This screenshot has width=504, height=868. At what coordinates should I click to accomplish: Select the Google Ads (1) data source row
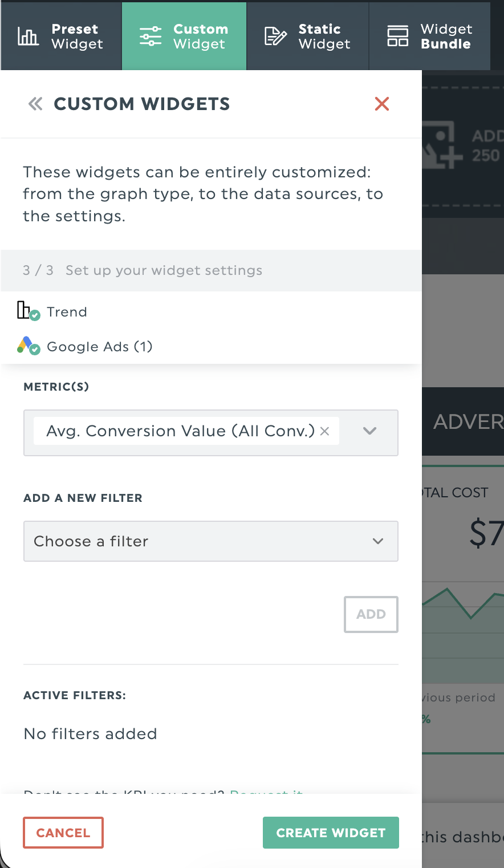pos(100,347)
